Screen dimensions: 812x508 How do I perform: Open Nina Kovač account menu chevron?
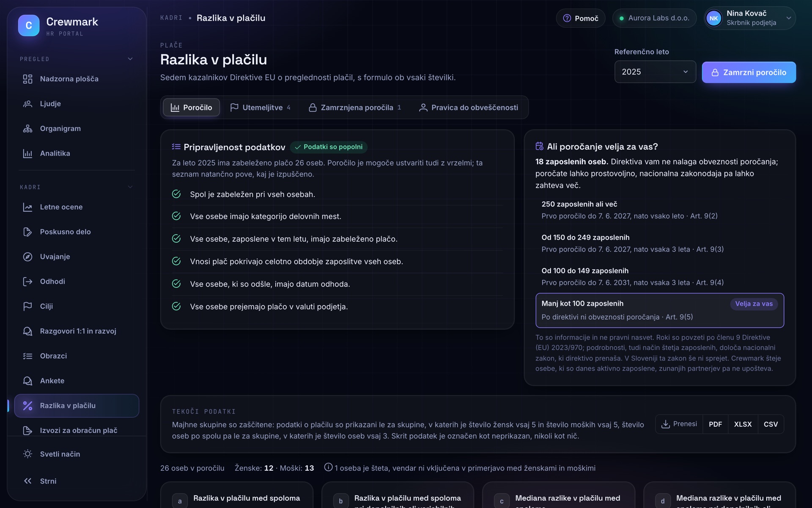789,18
